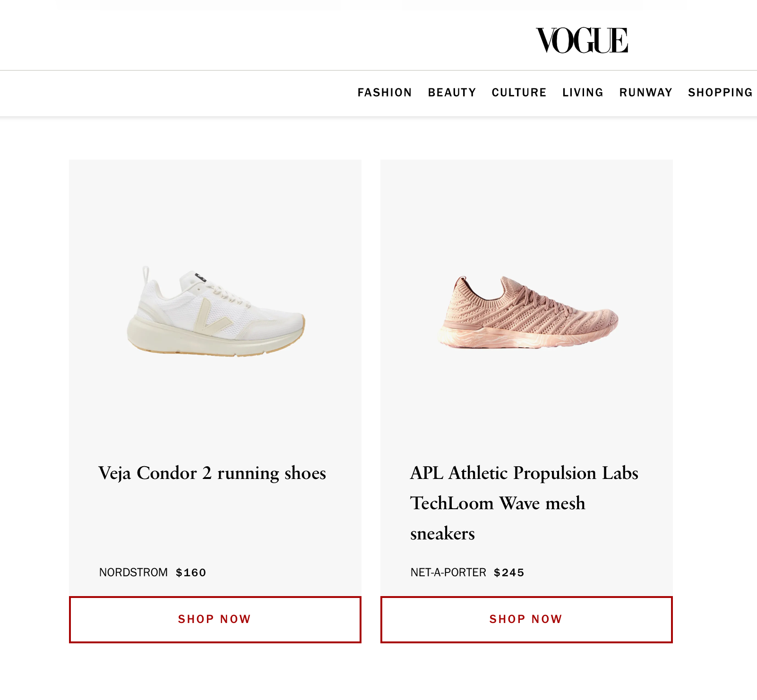Navigate to the SHOPPING section

[720, 93]
